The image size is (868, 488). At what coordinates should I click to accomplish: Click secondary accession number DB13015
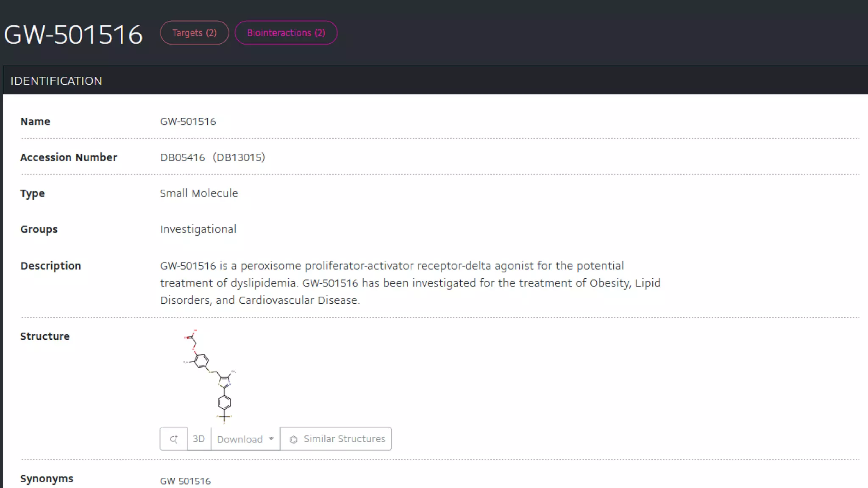[239, 158]
